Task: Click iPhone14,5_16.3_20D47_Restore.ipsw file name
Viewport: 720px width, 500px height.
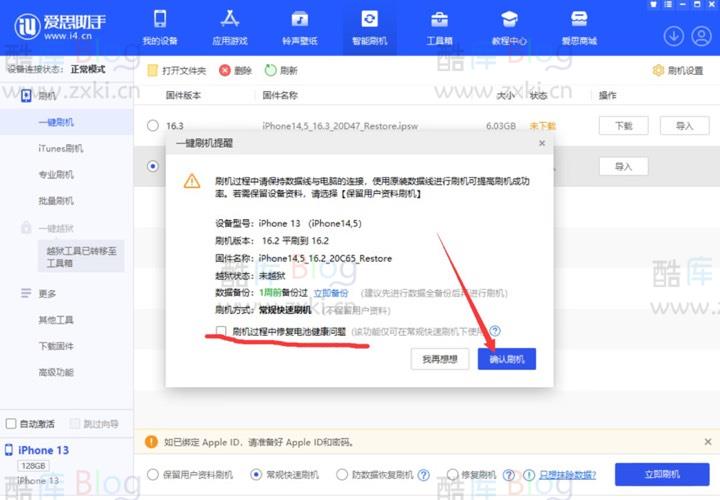Action: click(340, 125)
